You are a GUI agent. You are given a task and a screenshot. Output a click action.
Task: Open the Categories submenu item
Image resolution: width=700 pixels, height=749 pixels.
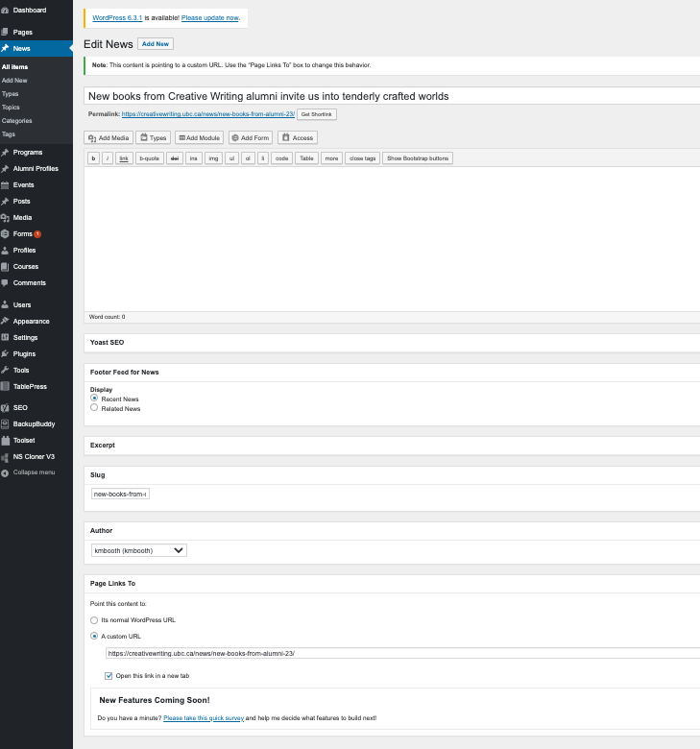click(x=17, y=121)
